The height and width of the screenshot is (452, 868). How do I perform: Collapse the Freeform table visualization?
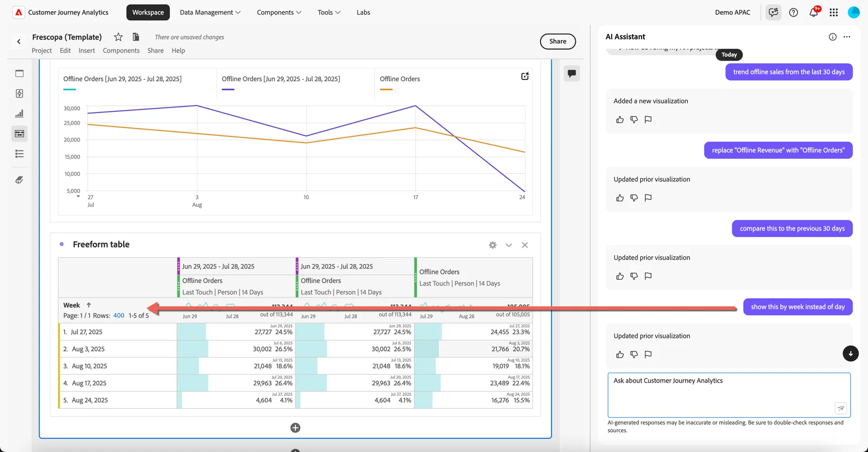[x=509, y=245]
